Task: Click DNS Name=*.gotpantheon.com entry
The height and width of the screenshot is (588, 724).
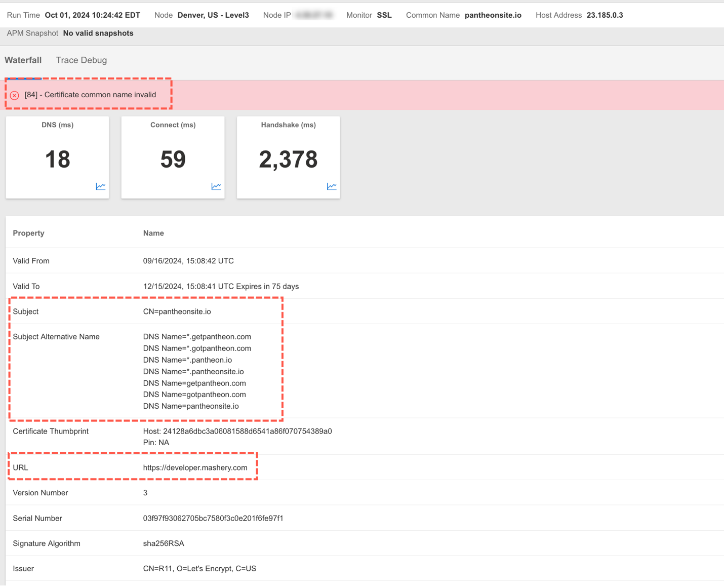Action: 197,348
